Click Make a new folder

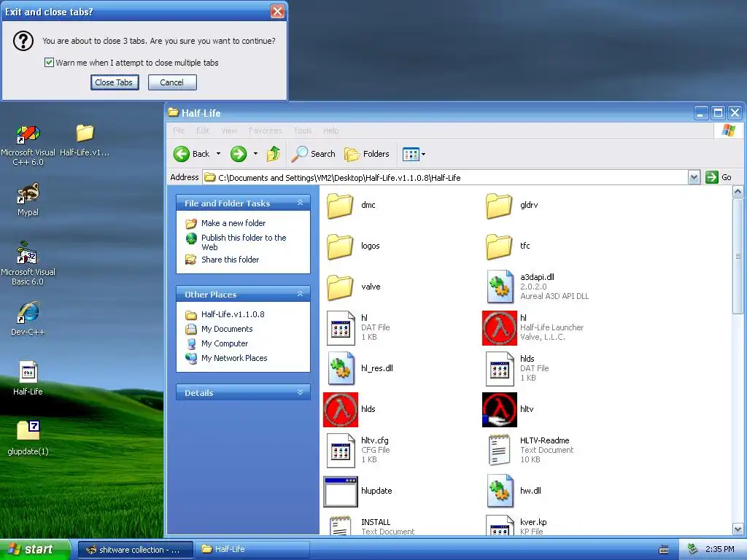pos(233,223)
